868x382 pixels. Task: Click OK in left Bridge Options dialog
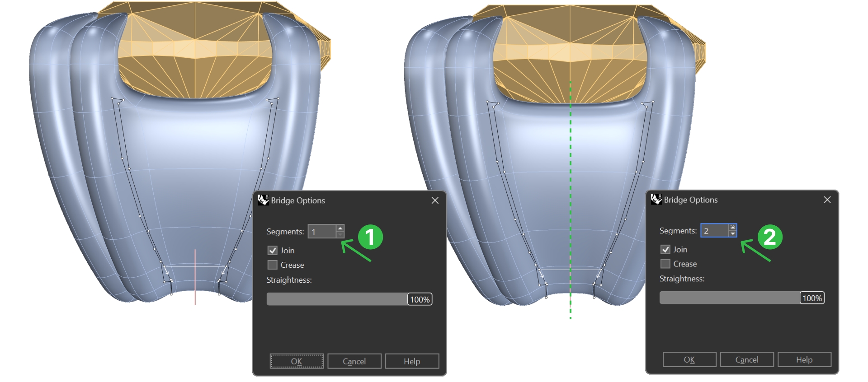[297, 361]
